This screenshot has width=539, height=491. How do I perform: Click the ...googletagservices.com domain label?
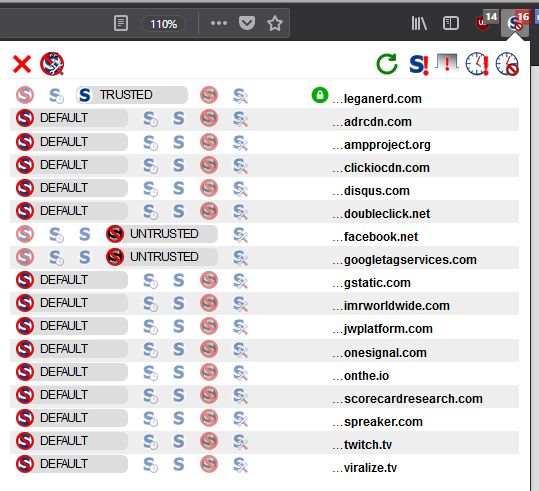[x=404, y=260]
